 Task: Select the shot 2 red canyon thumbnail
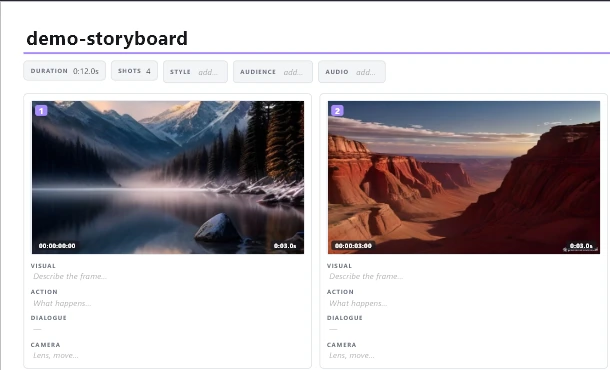point(464,177)
